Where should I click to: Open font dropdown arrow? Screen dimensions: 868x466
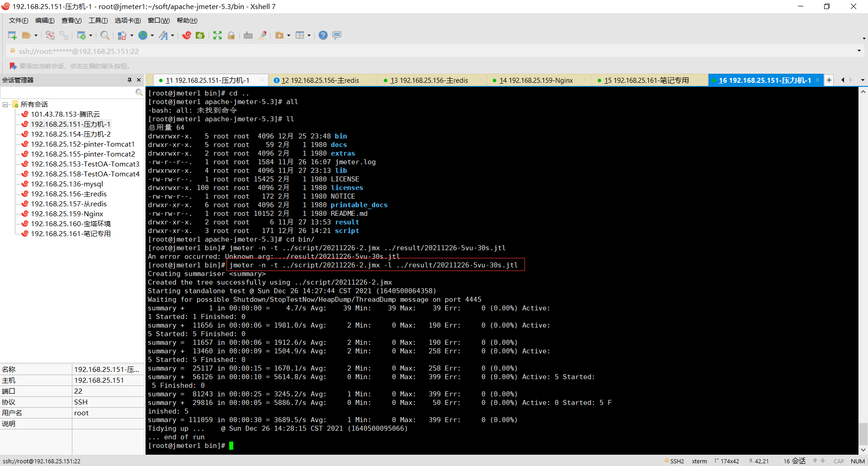173,35
